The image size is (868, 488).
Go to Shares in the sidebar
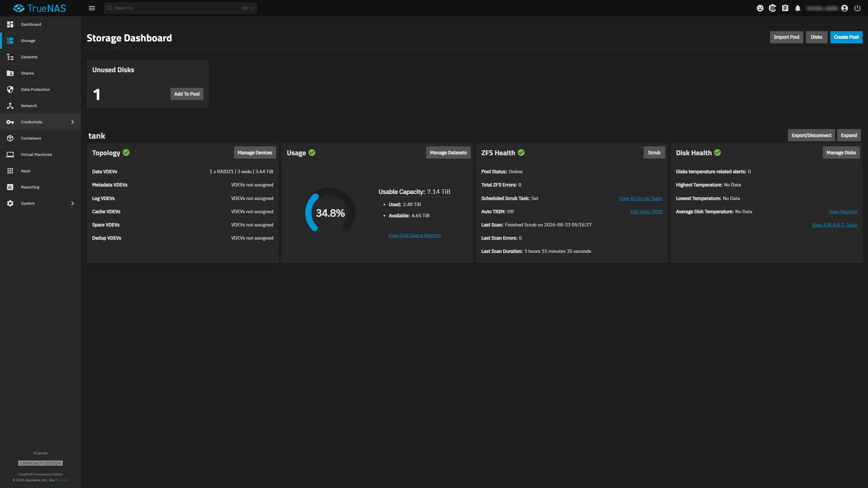pos(41,73)
